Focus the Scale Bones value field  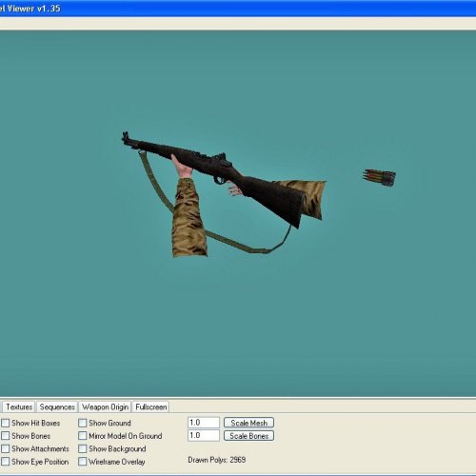click(x=204, y=435)
